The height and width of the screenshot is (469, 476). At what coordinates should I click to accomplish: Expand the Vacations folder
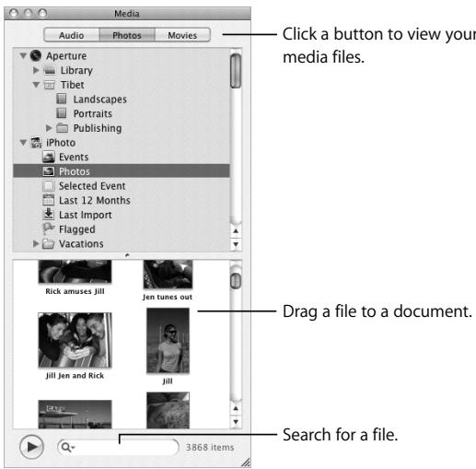pyautogui.click(x=36, y=244)
